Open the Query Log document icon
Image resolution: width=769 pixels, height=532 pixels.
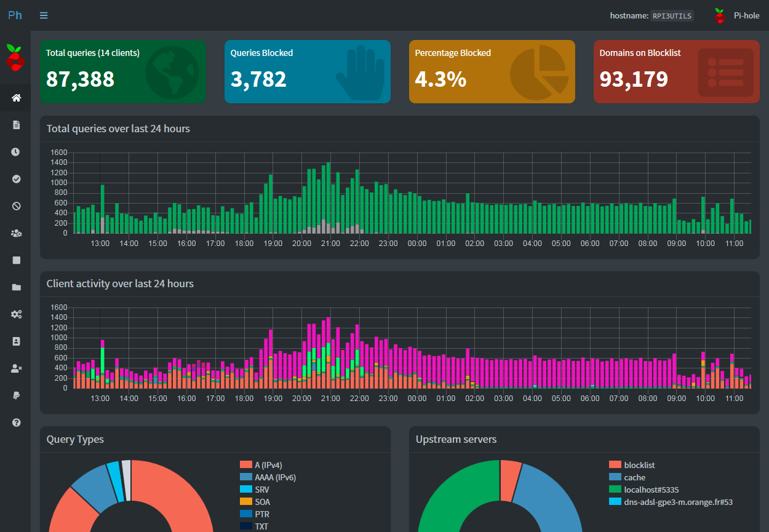click(17, 125)
